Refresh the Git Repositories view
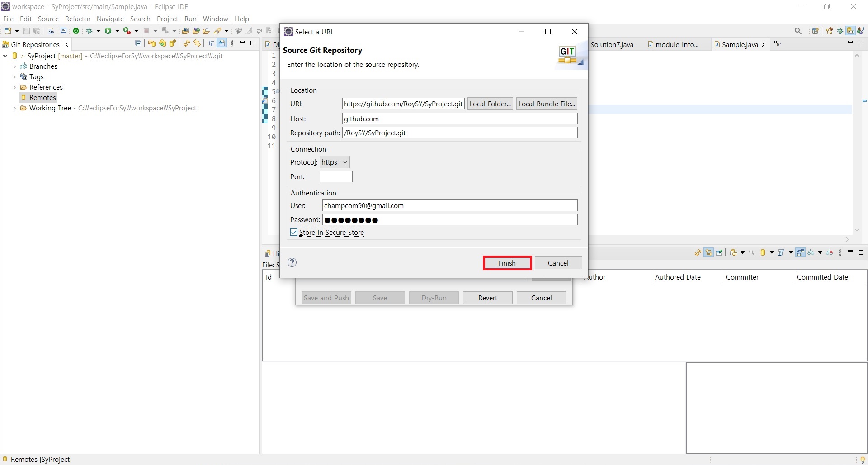Screen dimensions: 868x465 (x=186, y=43)
